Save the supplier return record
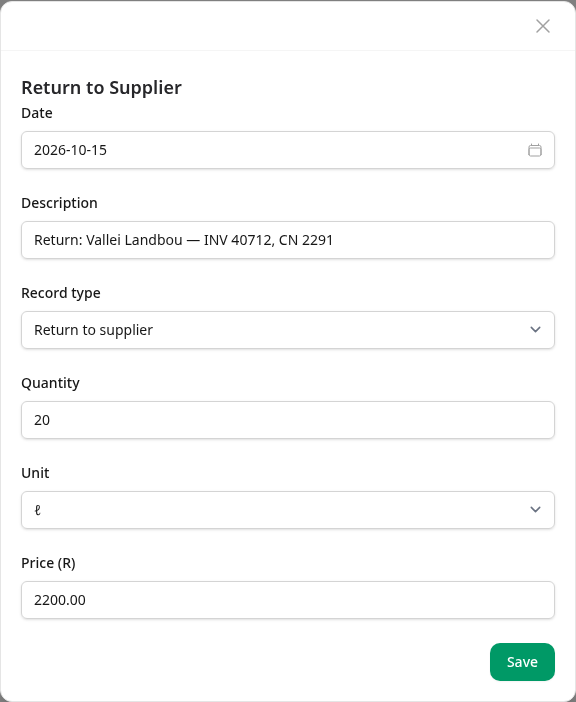576x702 pixels. (522, 662)
